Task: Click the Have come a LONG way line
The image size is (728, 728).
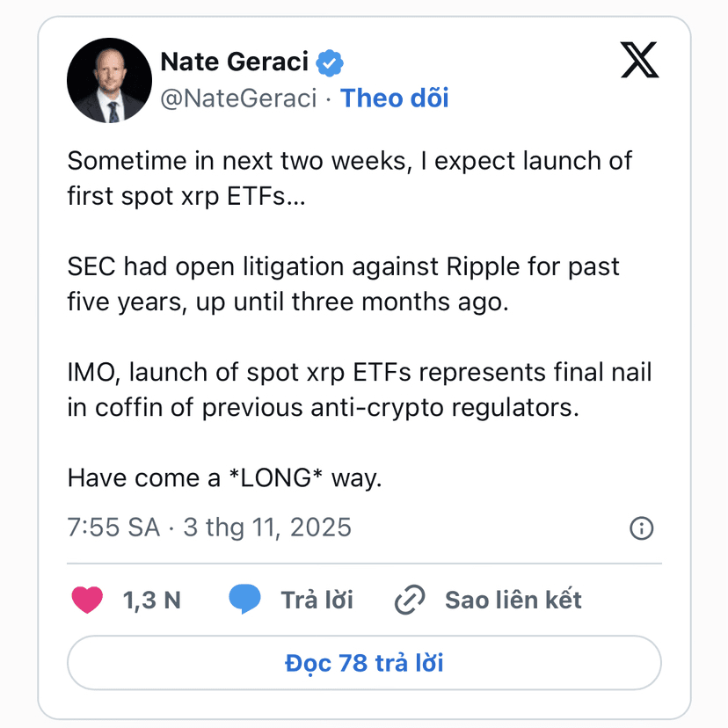Action: click(225, 478)
